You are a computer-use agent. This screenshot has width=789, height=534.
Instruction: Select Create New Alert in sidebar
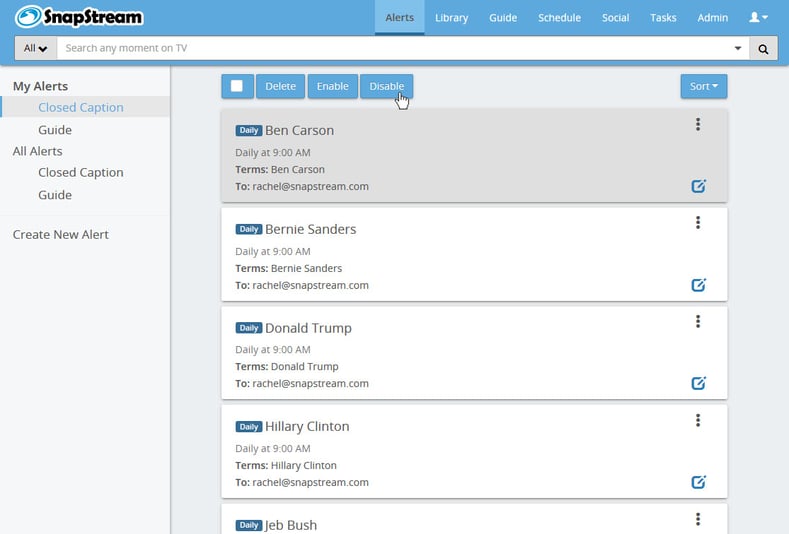[61, 234]
